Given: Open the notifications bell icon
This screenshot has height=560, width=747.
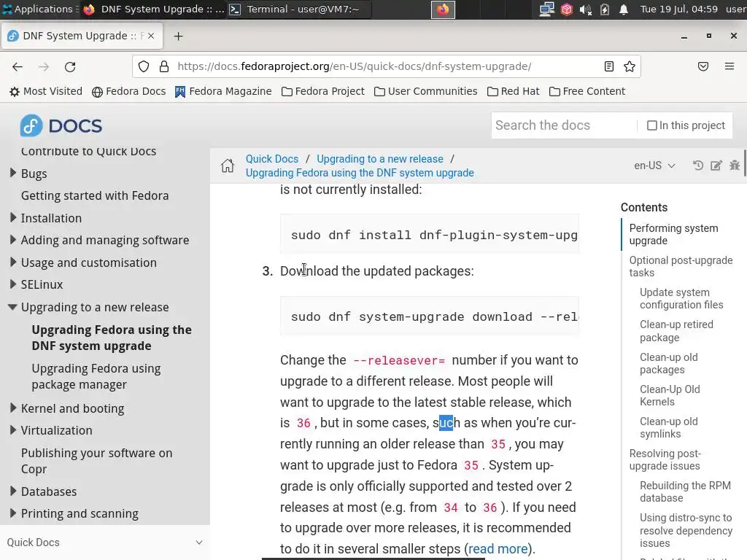Looking at the screenshot, I should coord(624,9).
